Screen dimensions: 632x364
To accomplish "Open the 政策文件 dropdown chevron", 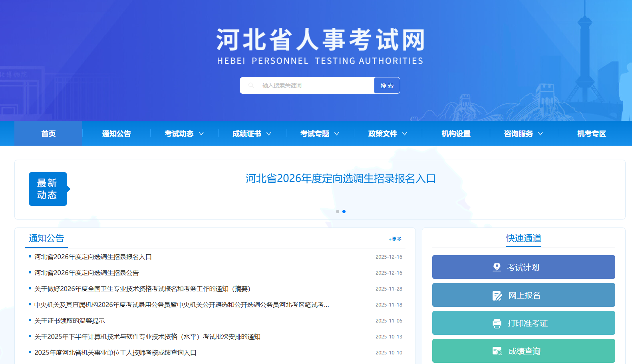I will tap(405, 134).
